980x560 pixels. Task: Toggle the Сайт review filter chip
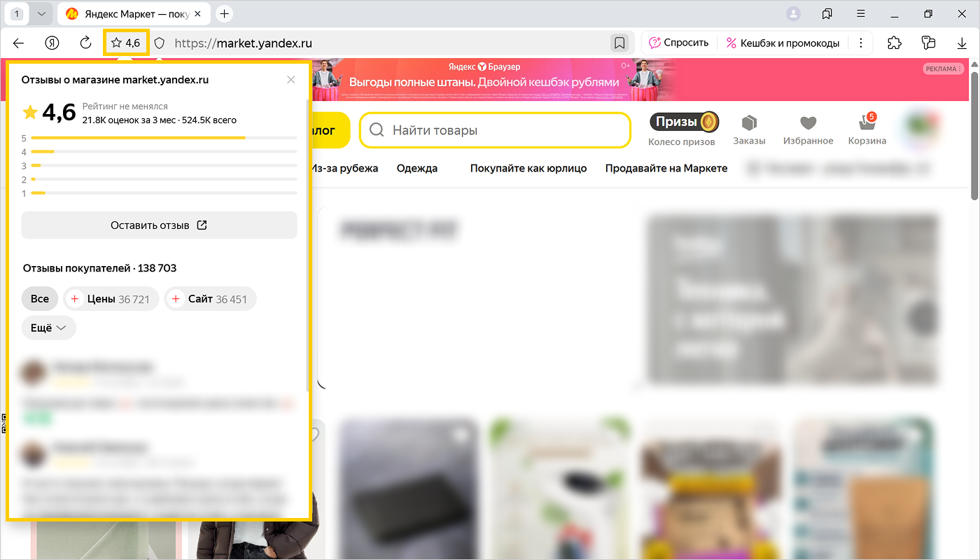210,299
